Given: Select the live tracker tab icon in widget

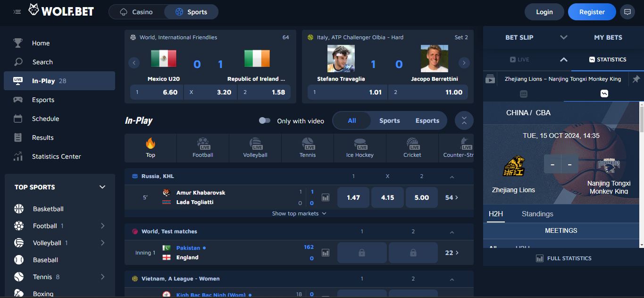Looking at the screenshot, I should [x=523, y=94].
